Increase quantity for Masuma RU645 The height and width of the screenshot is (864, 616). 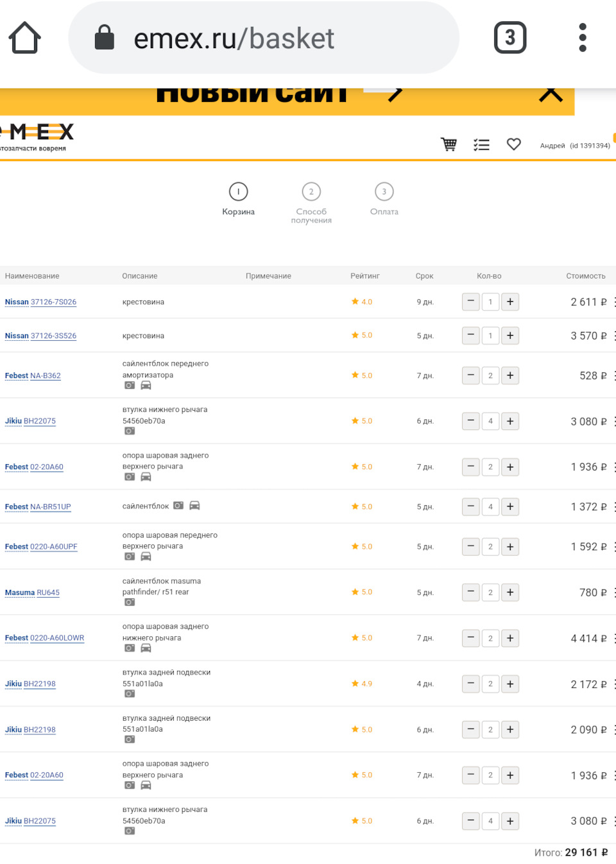click(510, 592)
